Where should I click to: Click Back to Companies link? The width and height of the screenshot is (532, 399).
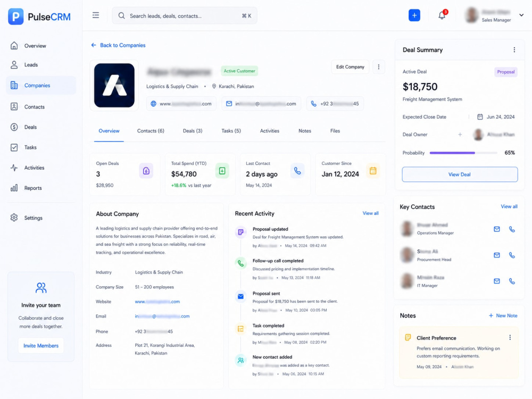pyautogui.click(x=118, y=45)
